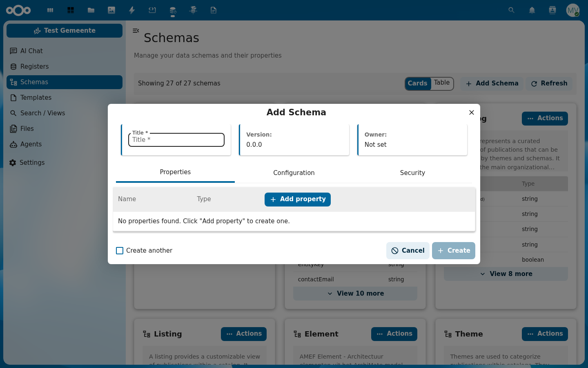The height and width of the screenshot is (368, 588).
Task: Open the Photos app icon
Action: [111, 10]
